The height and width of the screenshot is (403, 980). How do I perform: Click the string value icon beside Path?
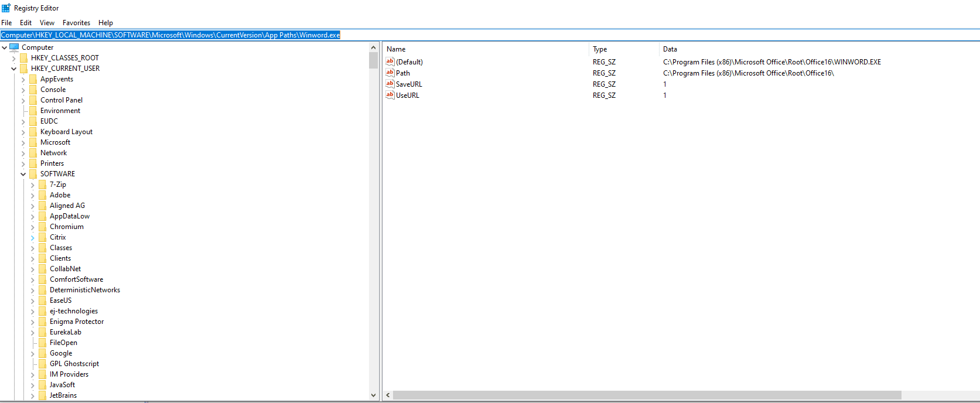click(x=390, y=73)
